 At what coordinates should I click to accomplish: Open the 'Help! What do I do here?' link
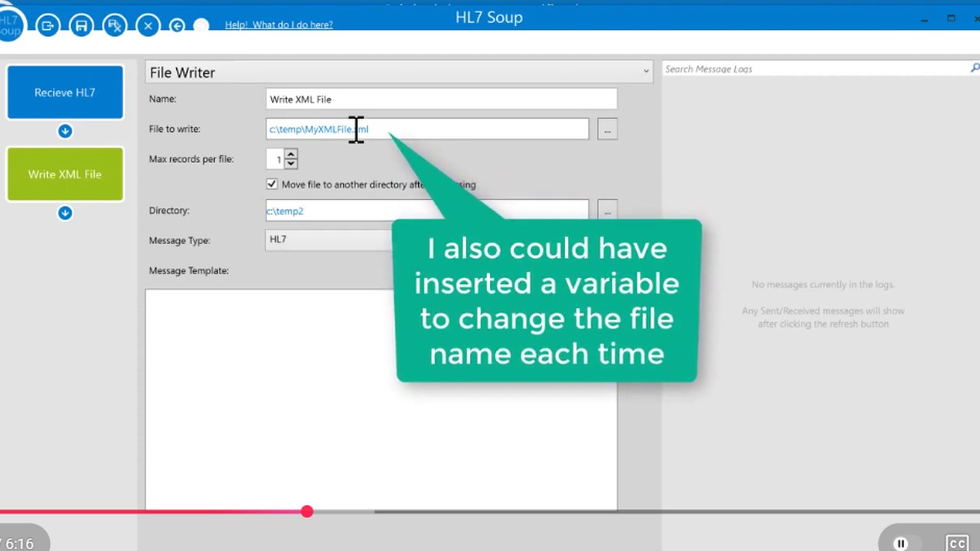[x=279, y=24]
